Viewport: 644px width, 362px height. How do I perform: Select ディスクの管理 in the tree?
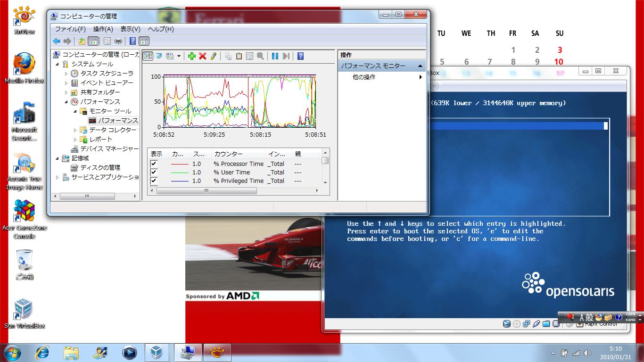[x=100, y=167]
